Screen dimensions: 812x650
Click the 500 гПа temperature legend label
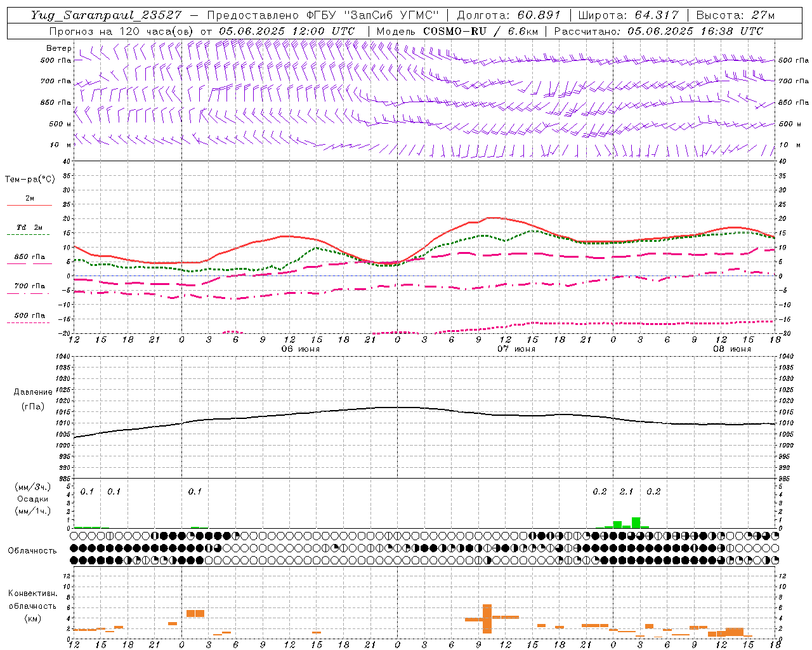[30, 315]
